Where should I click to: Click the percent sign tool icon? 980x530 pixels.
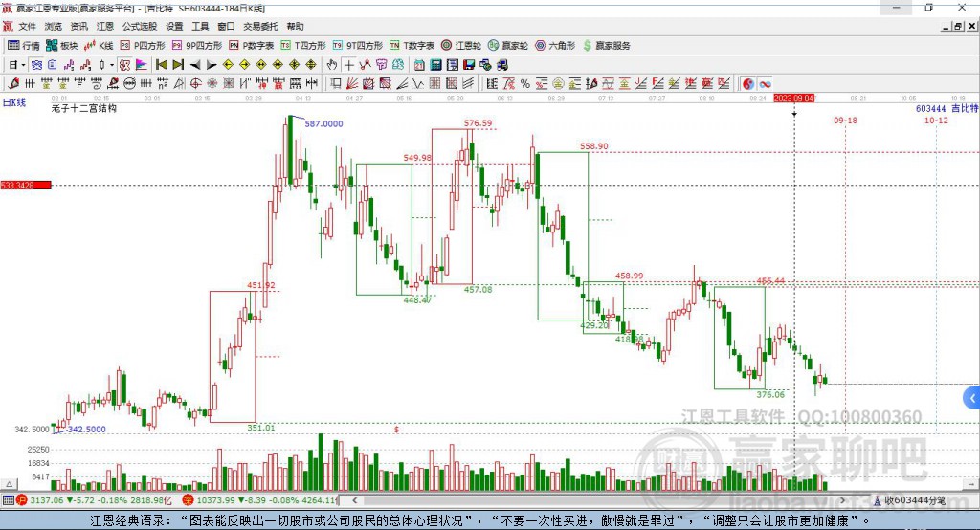(525, 84)
